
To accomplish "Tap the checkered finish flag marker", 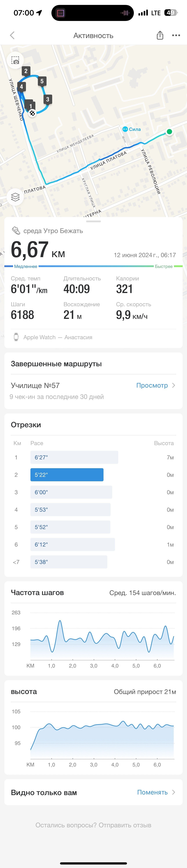I will pos(32,113).
